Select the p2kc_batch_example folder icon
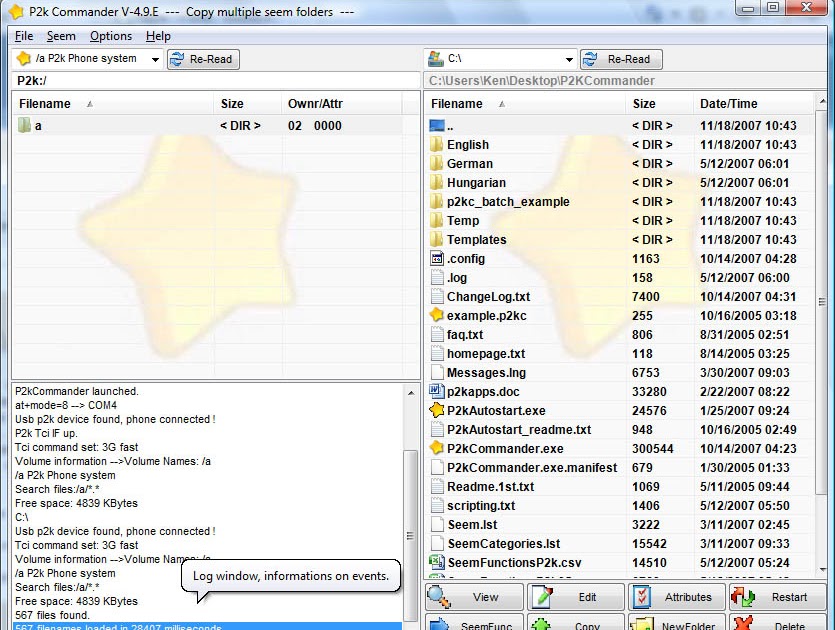This screenshot has width=835, height=630. coord(436,201)
